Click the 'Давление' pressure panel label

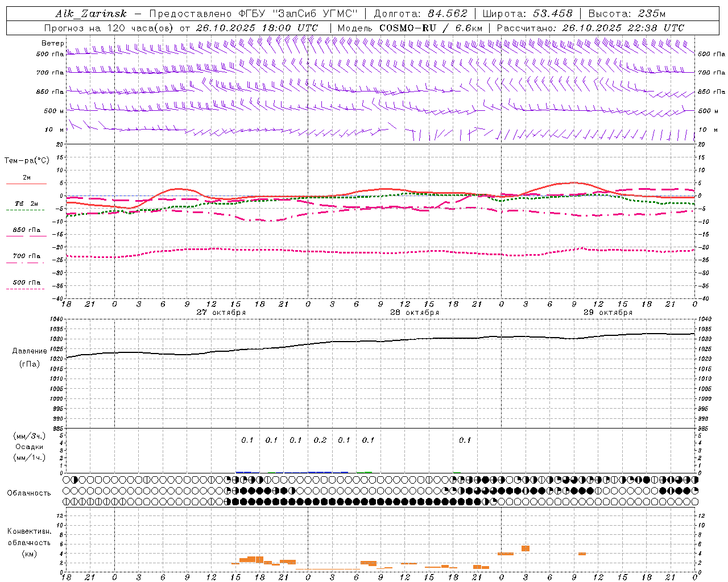[30, 351]
